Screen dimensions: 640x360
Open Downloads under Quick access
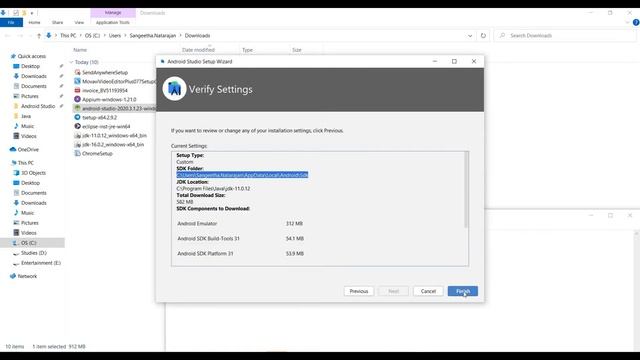click(33, 76)
